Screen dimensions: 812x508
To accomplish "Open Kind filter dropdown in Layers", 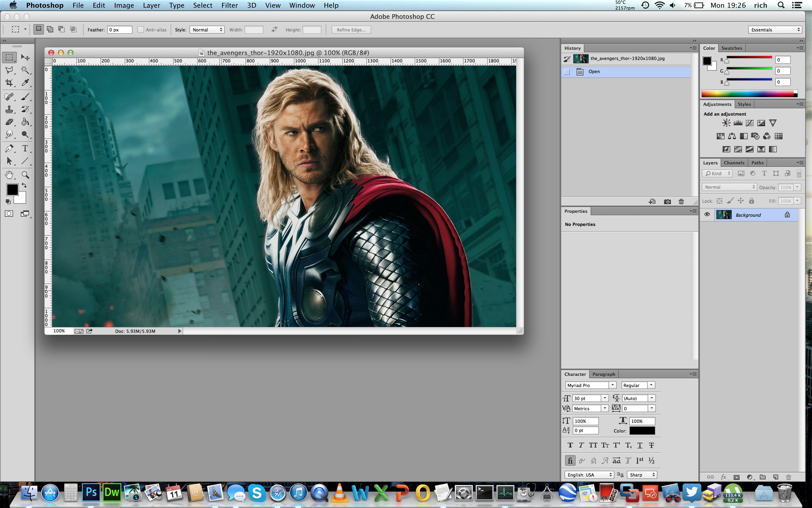I will [717, 173].
